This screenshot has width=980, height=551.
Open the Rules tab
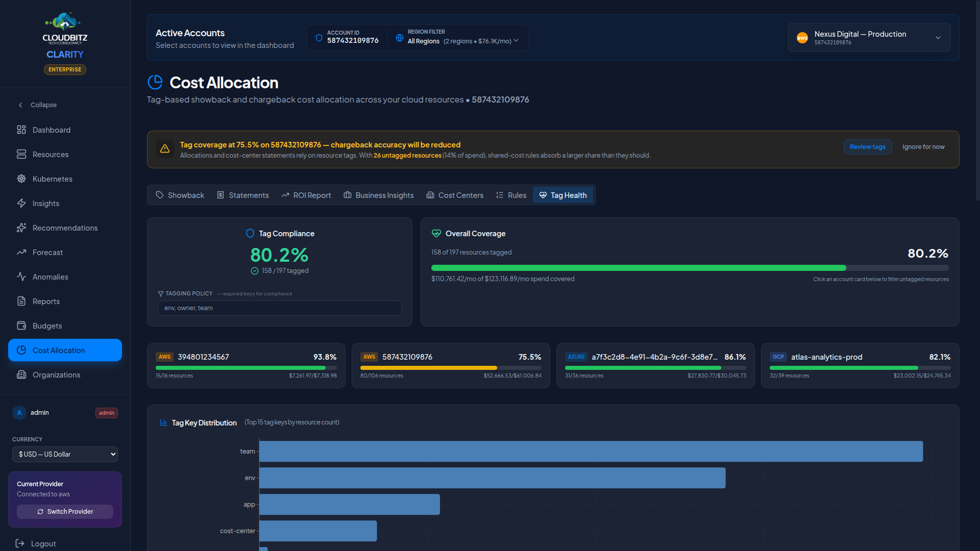click(x=511, y=195)
